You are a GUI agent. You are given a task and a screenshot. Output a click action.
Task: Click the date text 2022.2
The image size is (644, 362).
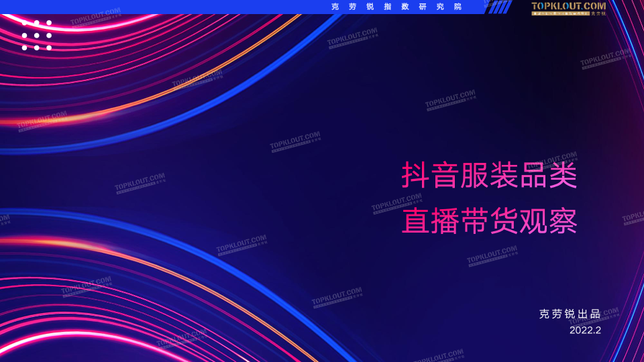585,330
